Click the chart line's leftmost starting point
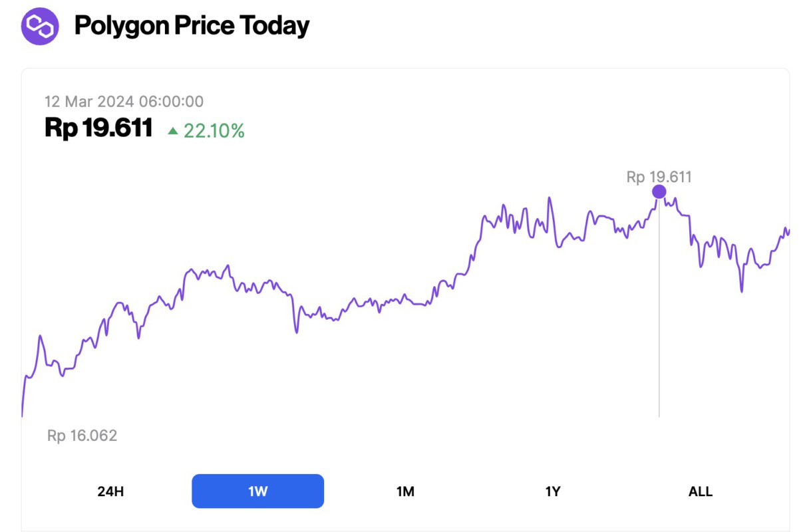This screenshot has width=801, height=532. [22, 416]
